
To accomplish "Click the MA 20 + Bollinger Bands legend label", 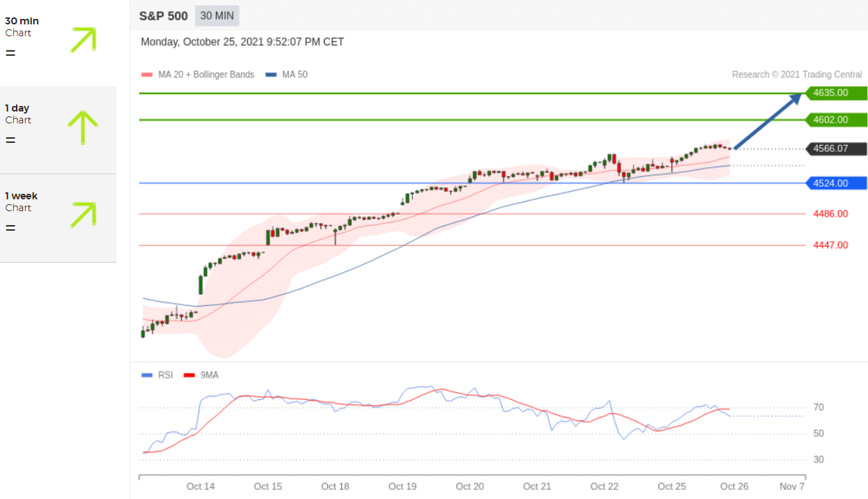I will pos(205,75).
